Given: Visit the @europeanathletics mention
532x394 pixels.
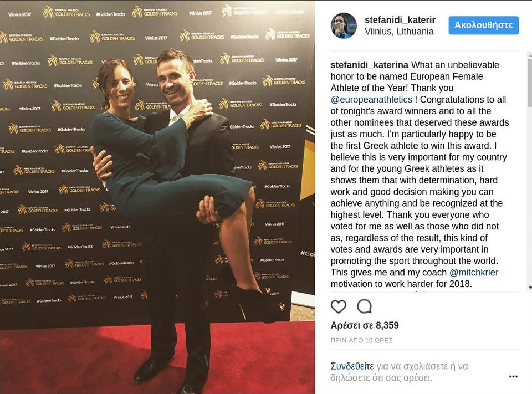Looking at the screenshot, I should [x=371, y=99].
